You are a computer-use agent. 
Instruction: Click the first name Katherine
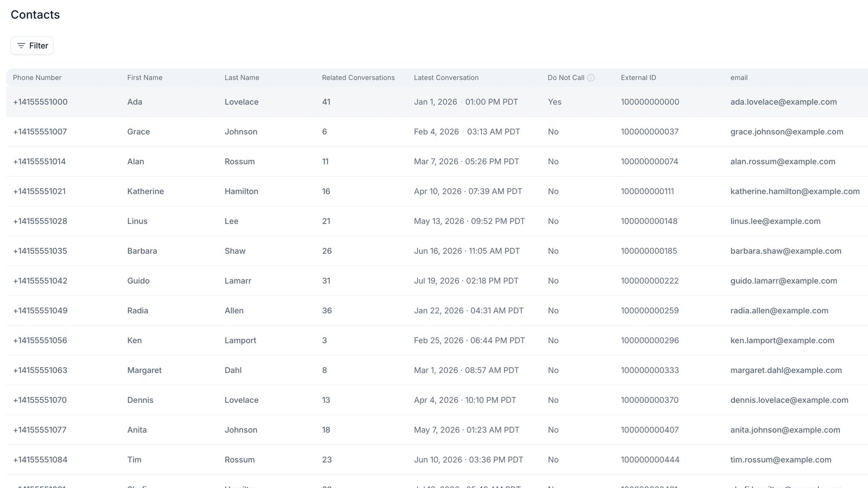(x=145, y=191)
